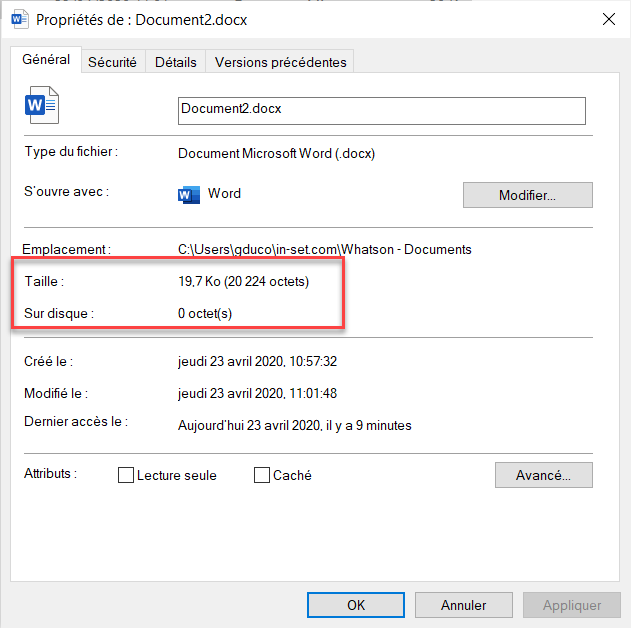631x628 pixels.
Task: Click the 'Créé le' date value
Action: tap(271, 361)
